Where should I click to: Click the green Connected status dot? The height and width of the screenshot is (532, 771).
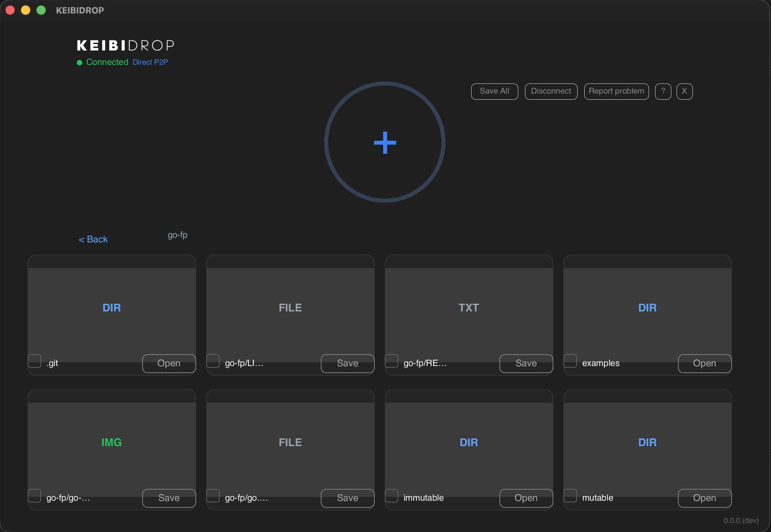click(80, 63)
